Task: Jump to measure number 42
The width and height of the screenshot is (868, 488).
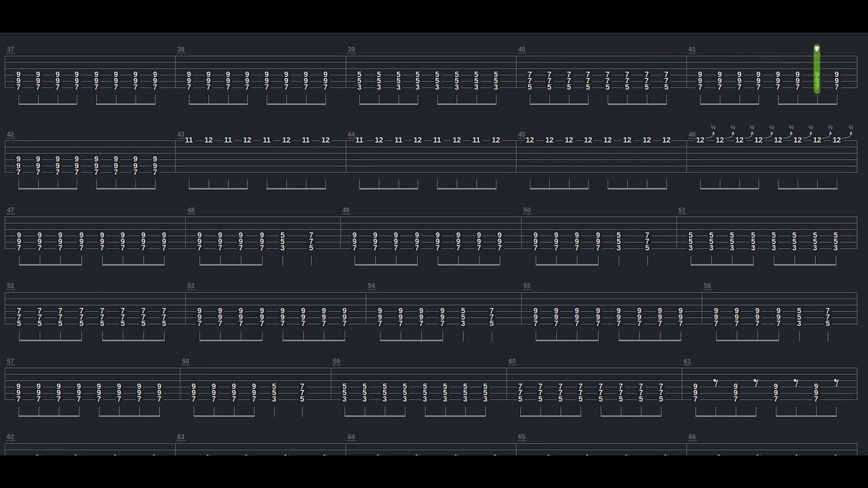Action: pyautogui.click(x=10, y=135)
